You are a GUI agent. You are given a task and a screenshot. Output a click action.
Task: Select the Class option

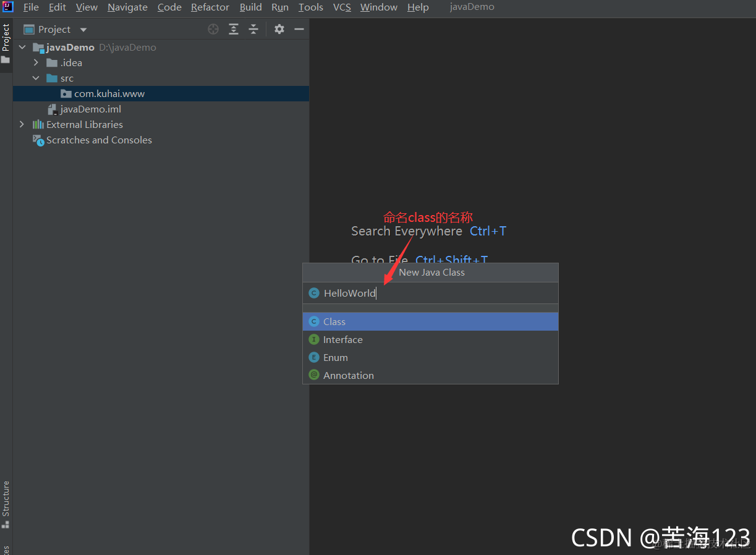point(430,321)
